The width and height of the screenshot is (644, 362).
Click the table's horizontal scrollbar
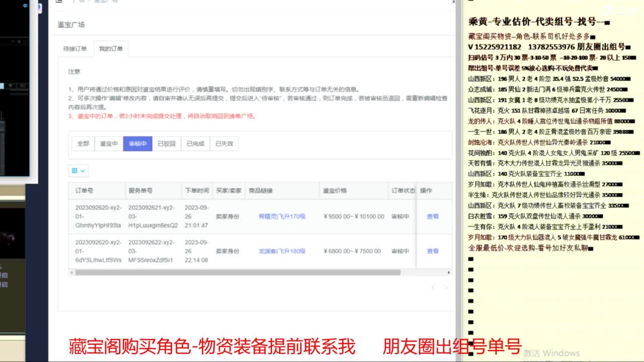pos(237,273)
